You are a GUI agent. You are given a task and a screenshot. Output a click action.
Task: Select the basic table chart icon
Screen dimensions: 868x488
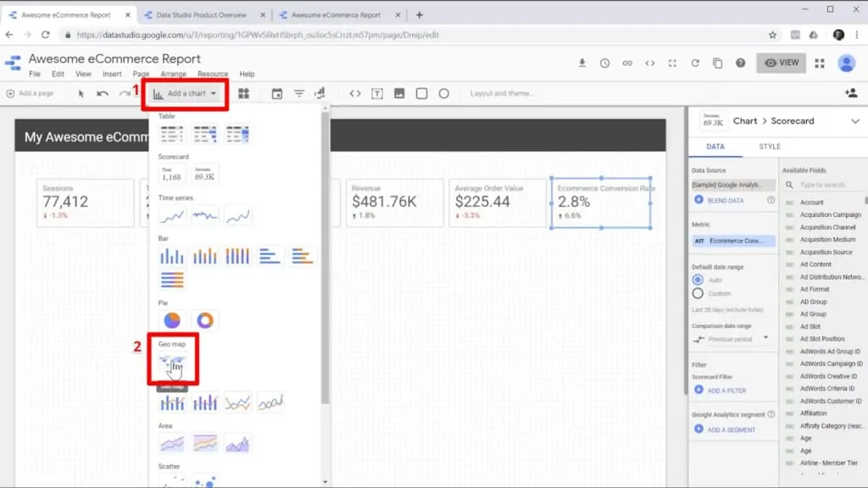tap(171, 134)
